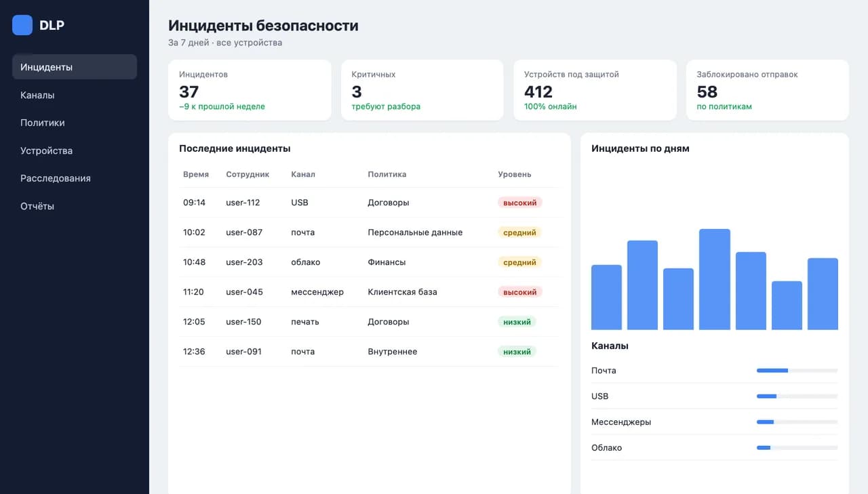Click the USB channel cell for user-112

pyautogui.click(x=300, y=203)
